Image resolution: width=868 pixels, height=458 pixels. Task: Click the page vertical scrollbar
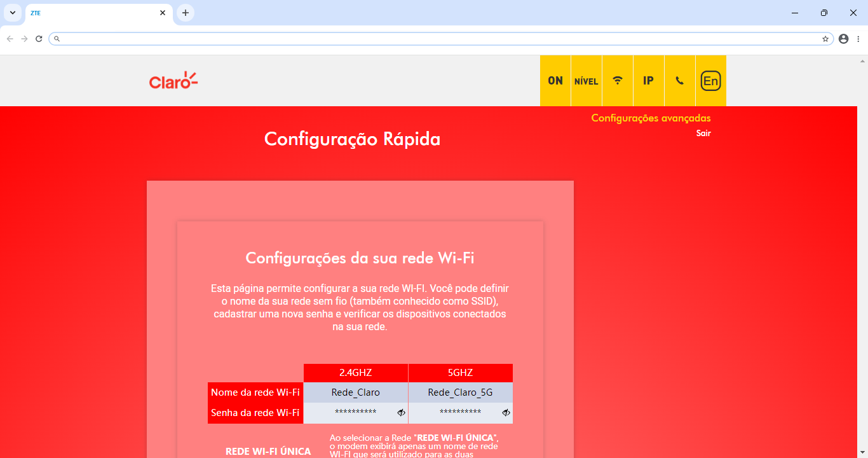point(864,256)
